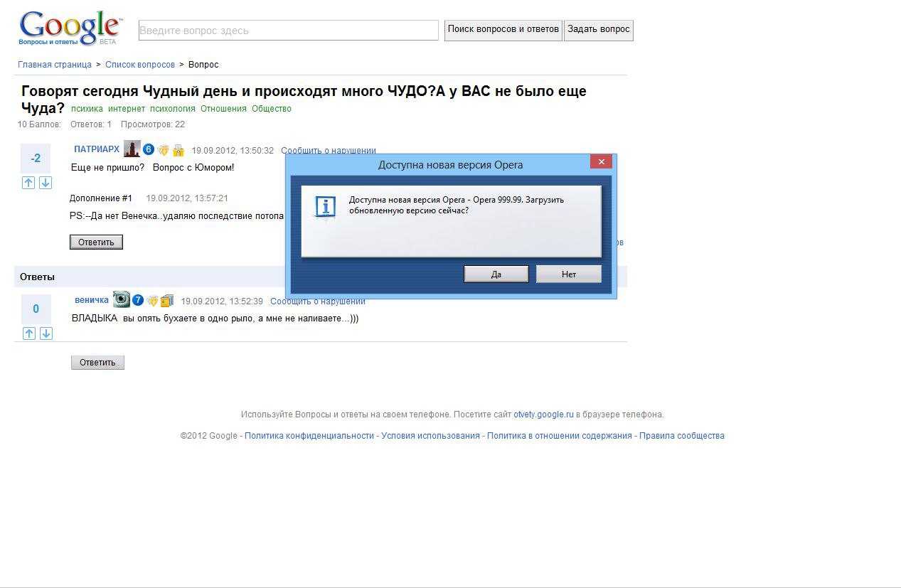
Task: Click the info icon in the Opera dialog
Action: click(x=326, y=207)
